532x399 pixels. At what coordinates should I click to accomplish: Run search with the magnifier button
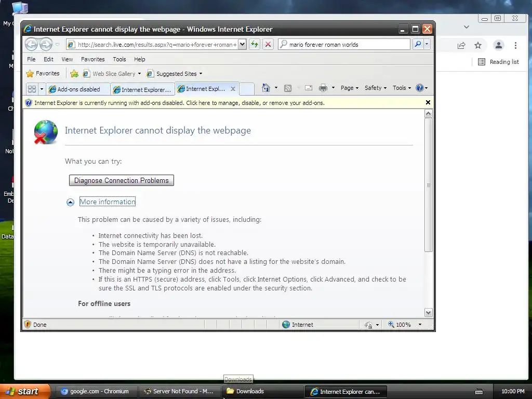(418, 44)
